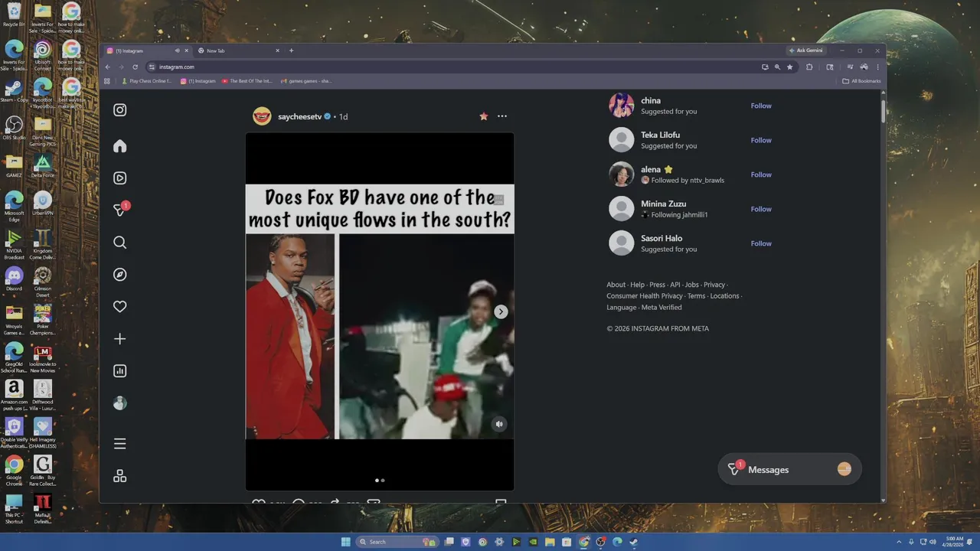This screenshot has width=980, height=551.
Task: Go to next slide in post carousel
Action: point(501,311)
